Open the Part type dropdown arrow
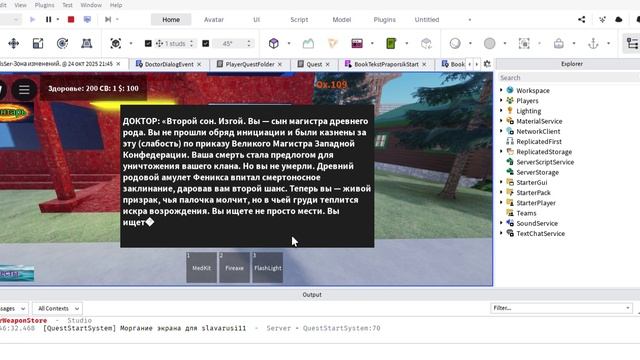Viewport: 640px width, 360px height. 289,43
